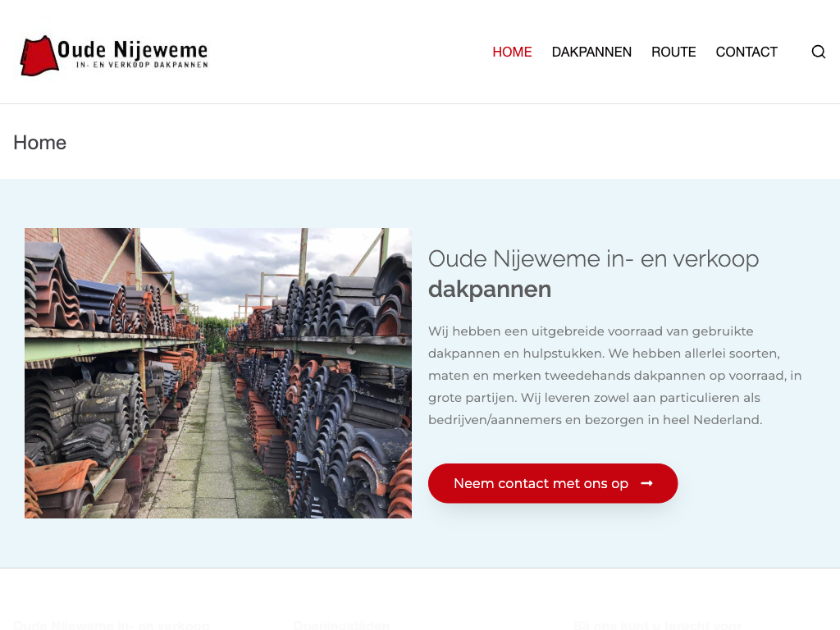840x630 pixels.
Task: Click the 'Oude Nijeweme in- en verkoop' heading
Action: 593,259
